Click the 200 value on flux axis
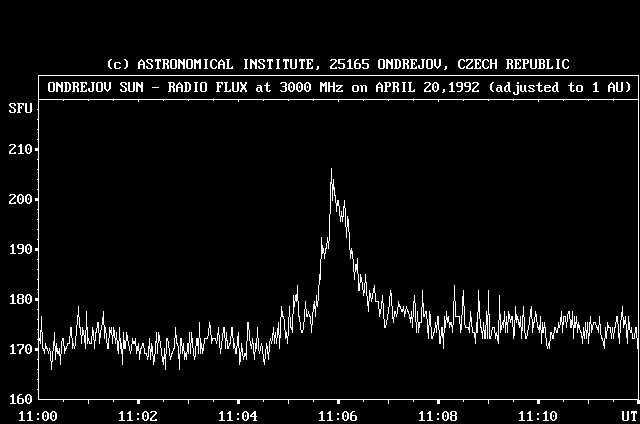Screen dimensions: 640x424 click(x=20, y=199)
